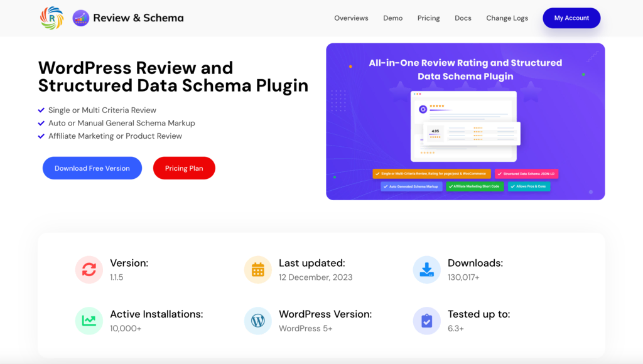This screenshot has height=364, width=643.
Task: Click the downloads count 130,017+
Action: point(463,277)
